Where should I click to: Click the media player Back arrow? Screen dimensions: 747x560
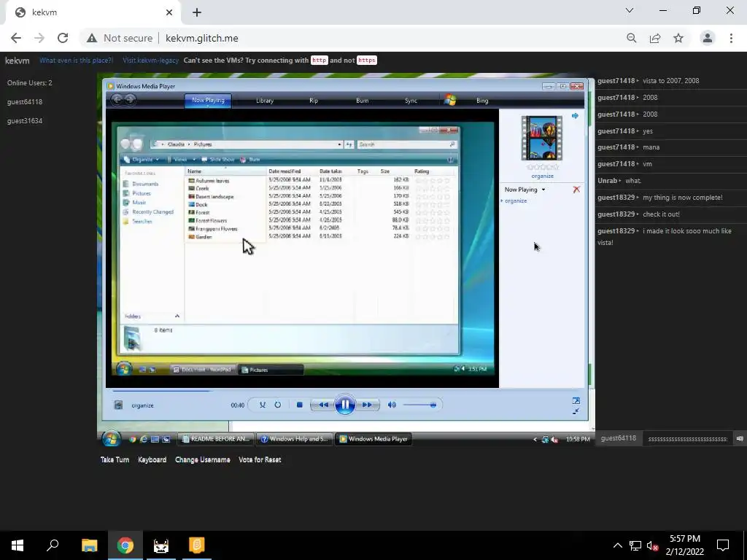click(x=116, y=99)
